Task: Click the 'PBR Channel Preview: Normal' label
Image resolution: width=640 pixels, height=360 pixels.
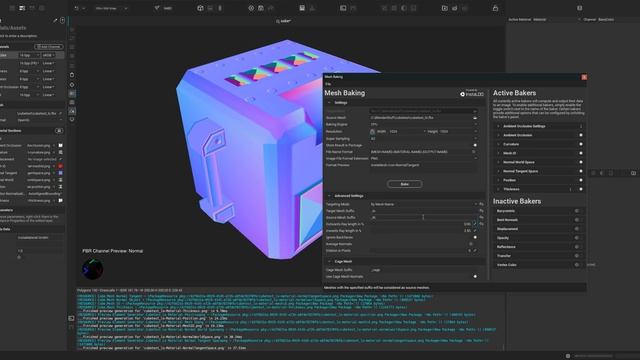Action: [x=113, y=251]
